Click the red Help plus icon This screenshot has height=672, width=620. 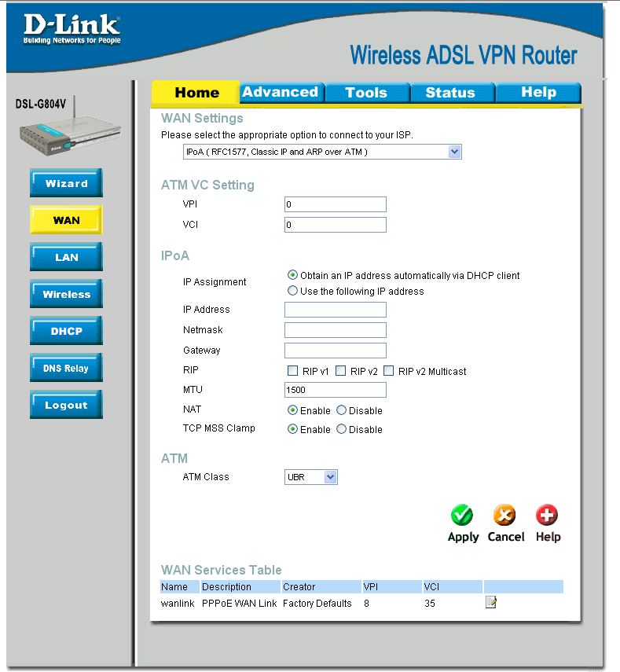[x=547, y=515]
